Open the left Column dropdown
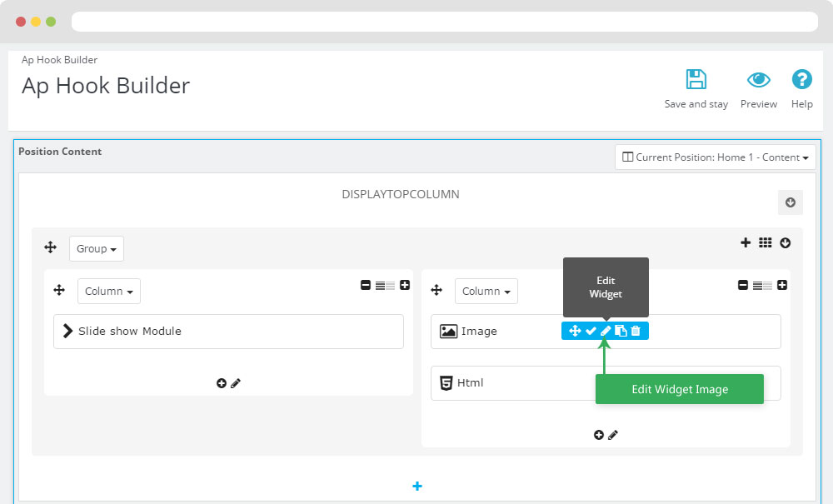The width and height of the screenshot is (833, 504). pyautogui.click(x=109, y=292)
